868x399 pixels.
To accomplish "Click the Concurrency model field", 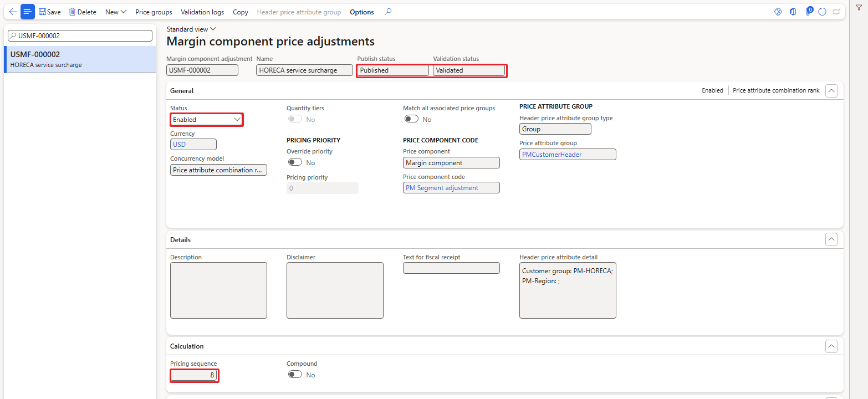I will click(x=218, y=170).
